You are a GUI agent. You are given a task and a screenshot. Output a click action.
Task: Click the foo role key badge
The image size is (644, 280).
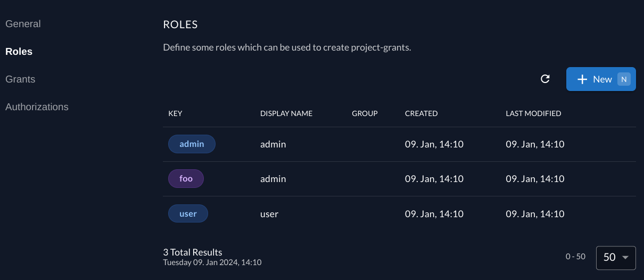point(186,179)
